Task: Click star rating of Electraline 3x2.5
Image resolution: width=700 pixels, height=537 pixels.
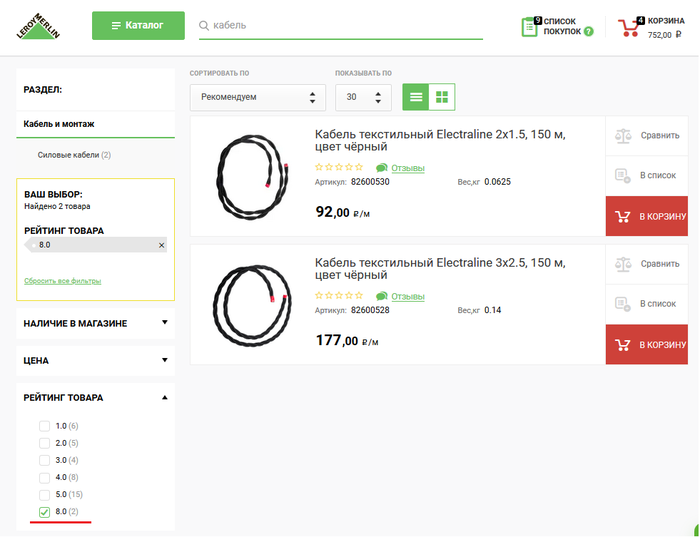Action: [339, 296]
